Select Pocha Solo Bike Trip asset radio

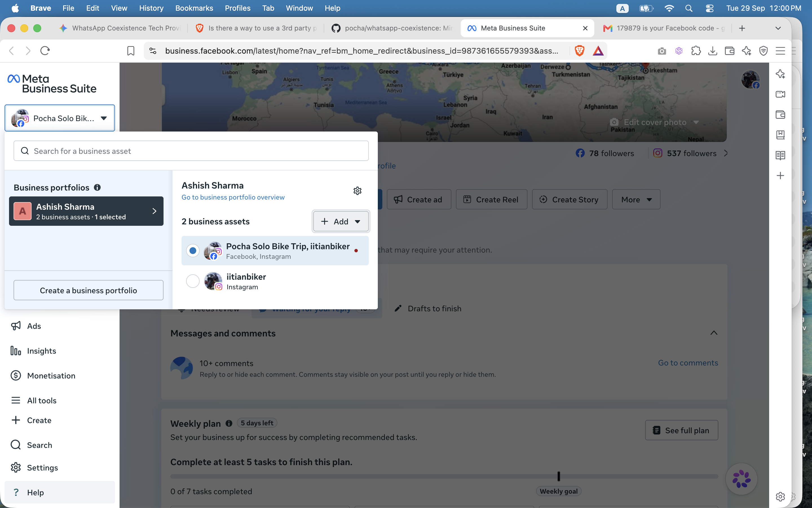click(x=193, y=251)
